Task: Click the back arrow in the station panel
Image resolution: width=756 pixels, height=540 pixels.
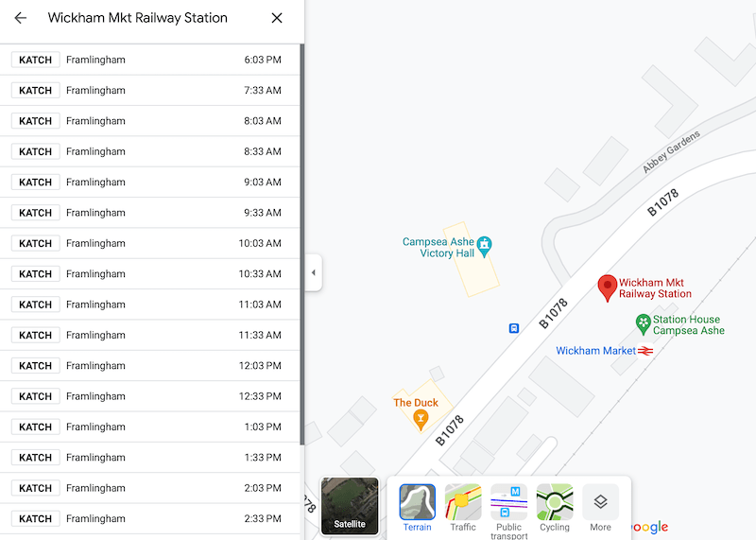Action: (21, 18)
